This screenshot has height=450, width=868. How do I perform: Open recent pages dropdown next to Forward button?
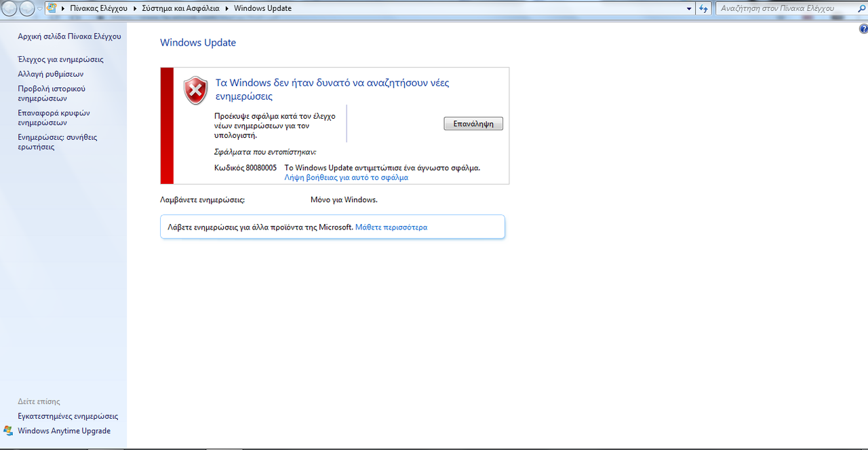[40, 9]
